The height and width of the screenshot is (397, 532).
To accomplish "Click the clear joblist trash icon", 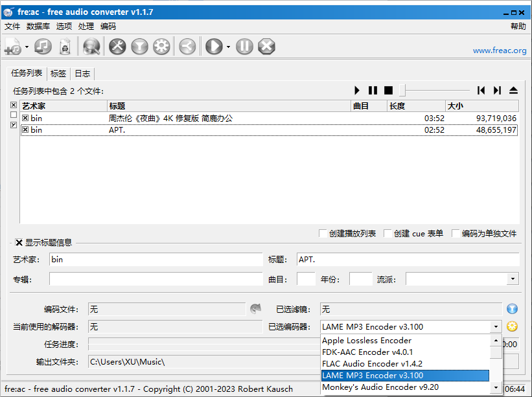I will [65, 47].
